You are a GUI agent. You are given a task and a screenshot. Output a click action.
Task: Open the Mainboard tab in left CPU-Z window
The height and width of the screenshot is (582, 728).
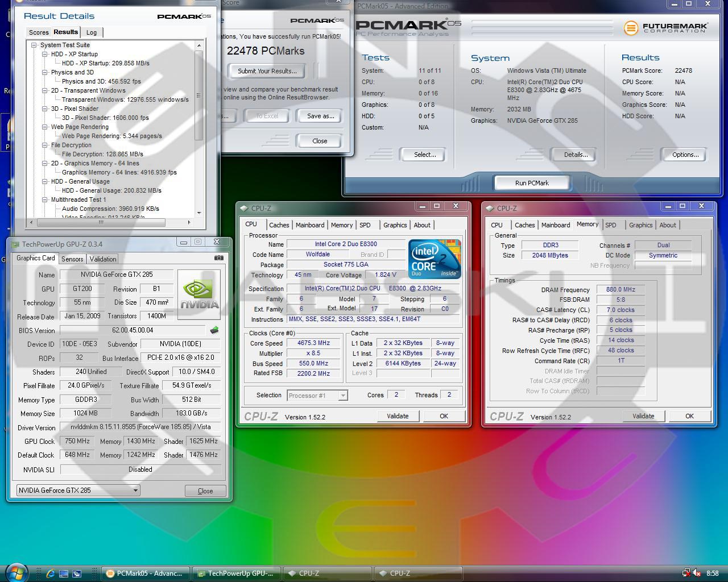pyautogui.click(x=310, y=225)
